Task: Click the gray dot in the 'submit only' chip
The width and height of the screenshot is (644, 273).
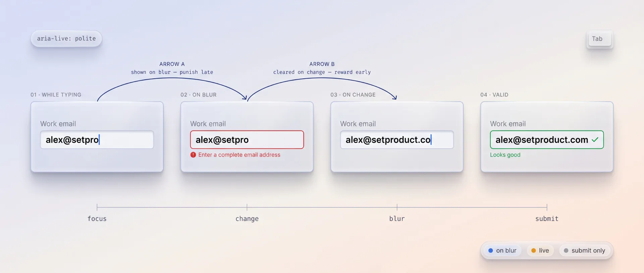Action: point(566,251)
